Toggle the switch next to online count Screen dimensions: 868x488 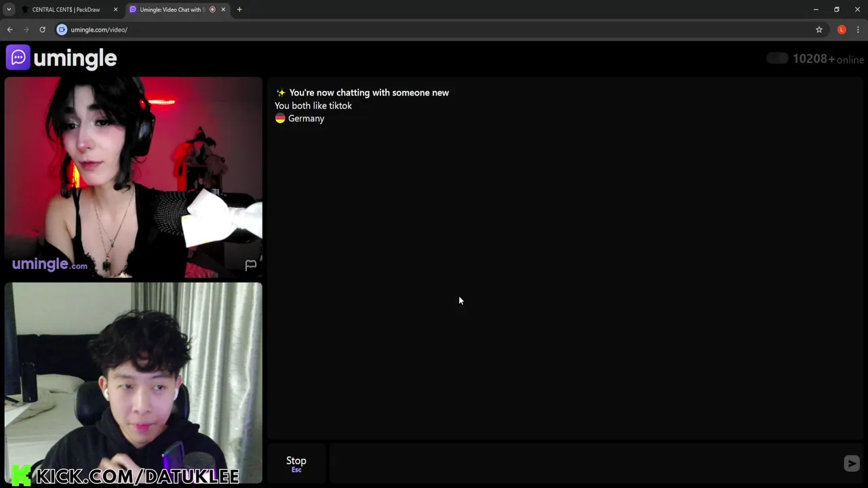777,59
